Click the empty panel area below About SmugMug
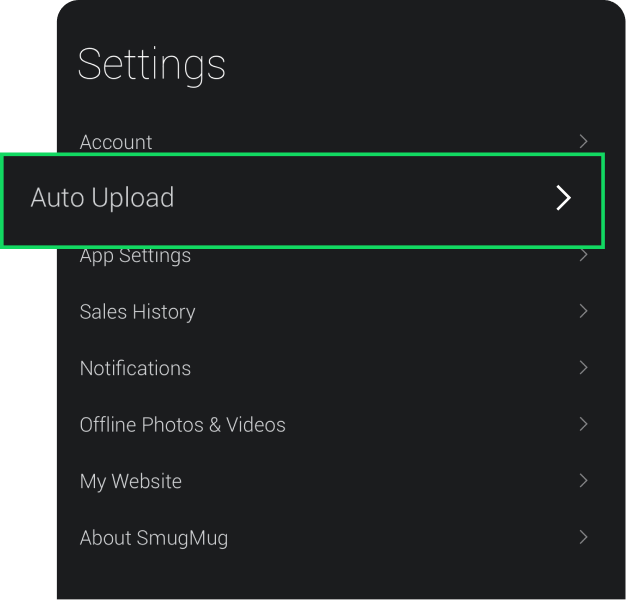 click(x=340, y=580)
